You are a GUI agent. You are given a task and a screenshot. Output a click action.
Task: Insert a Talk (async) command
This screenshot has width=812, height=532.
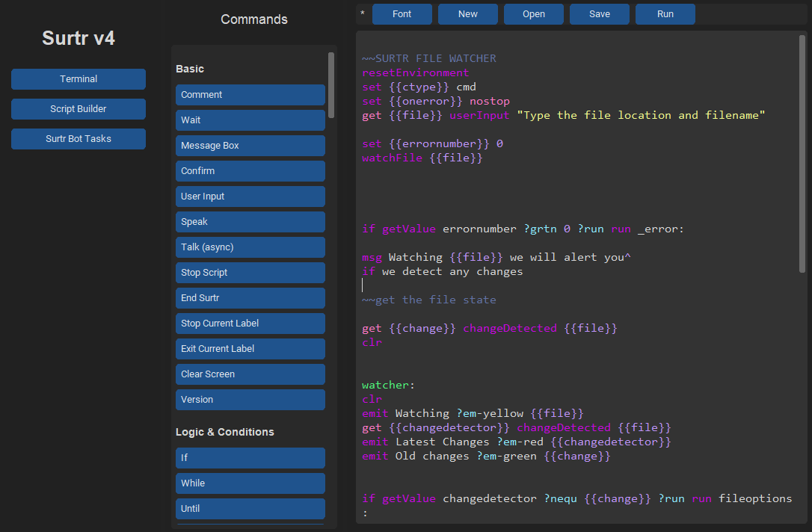pos(250,247)
